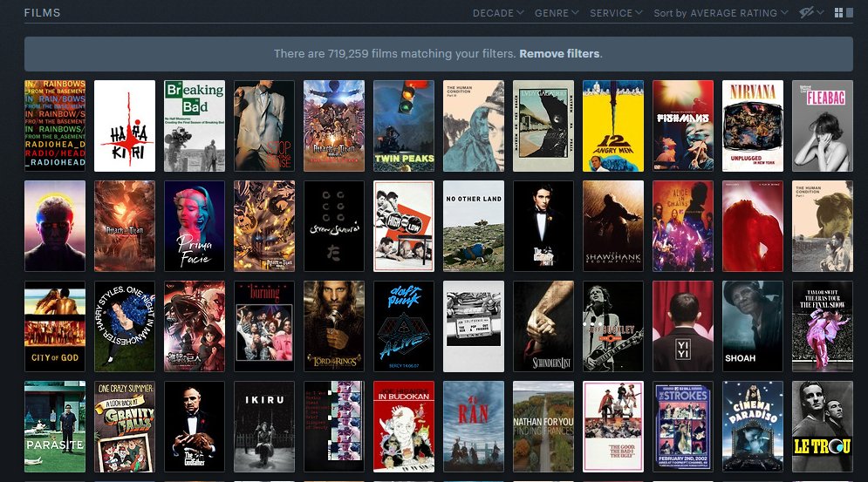Open the Gravity Falls One Crazy Summer poster
This screenshot has height=482, width=868.
125,426
